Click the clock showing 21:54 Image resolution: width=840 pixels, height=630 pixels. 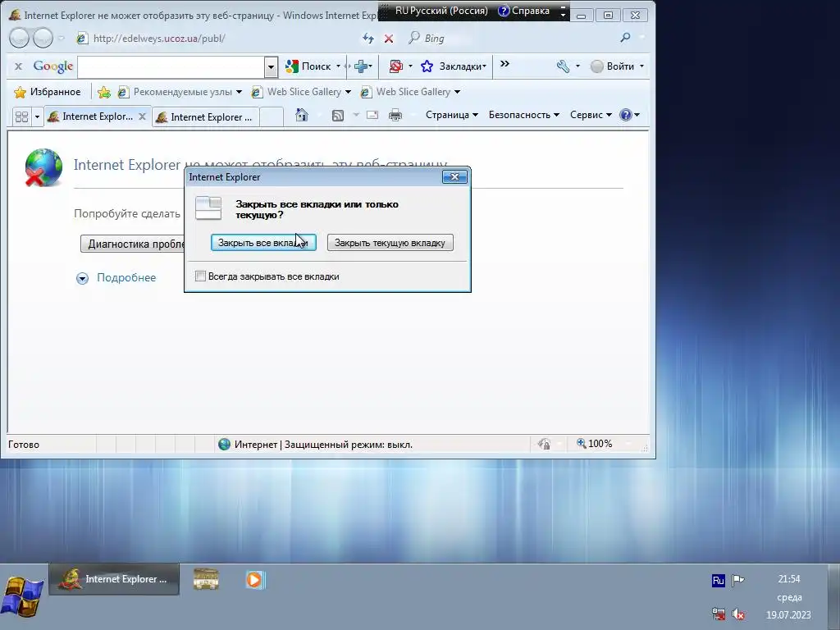(x=788, y=579)
